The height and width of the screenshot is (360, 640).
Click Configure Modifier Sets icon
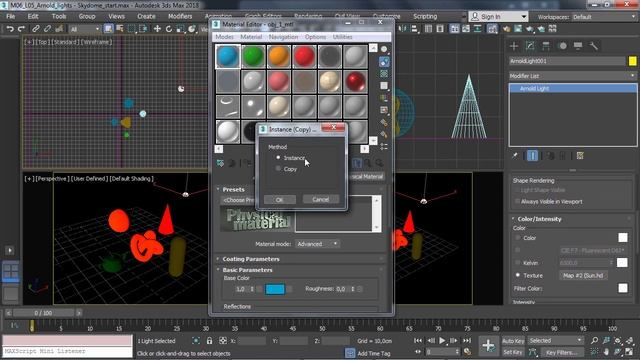tap(580, 156)
